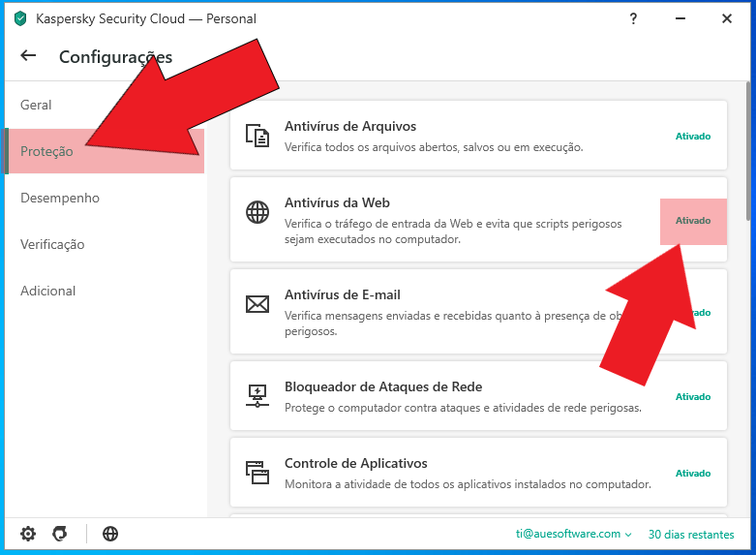Click the 30 dias restantes link
The image size is (756, 555).
point(691,534)
